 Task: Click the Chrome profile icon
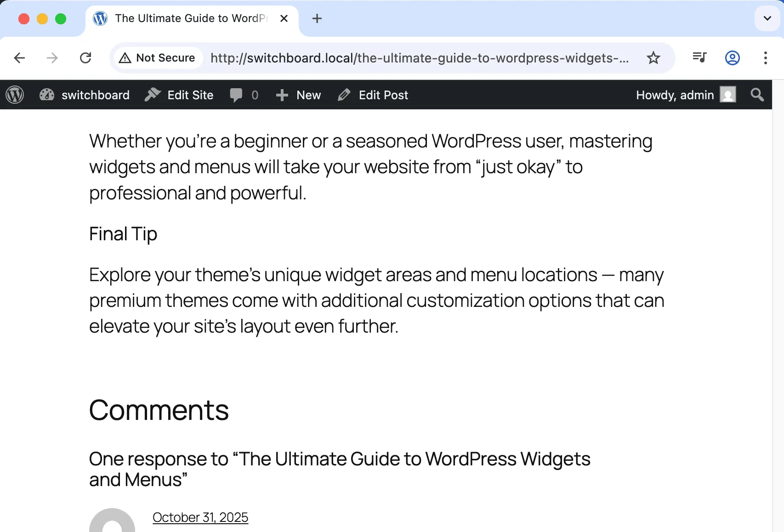[732, 58]
